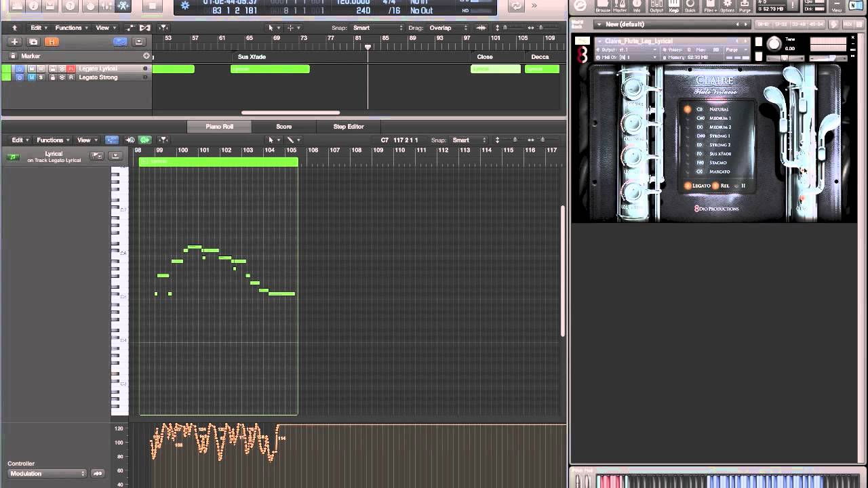Solo the Legato Strong track
Viewport: 868px width, 488px height.
(41, 77)
